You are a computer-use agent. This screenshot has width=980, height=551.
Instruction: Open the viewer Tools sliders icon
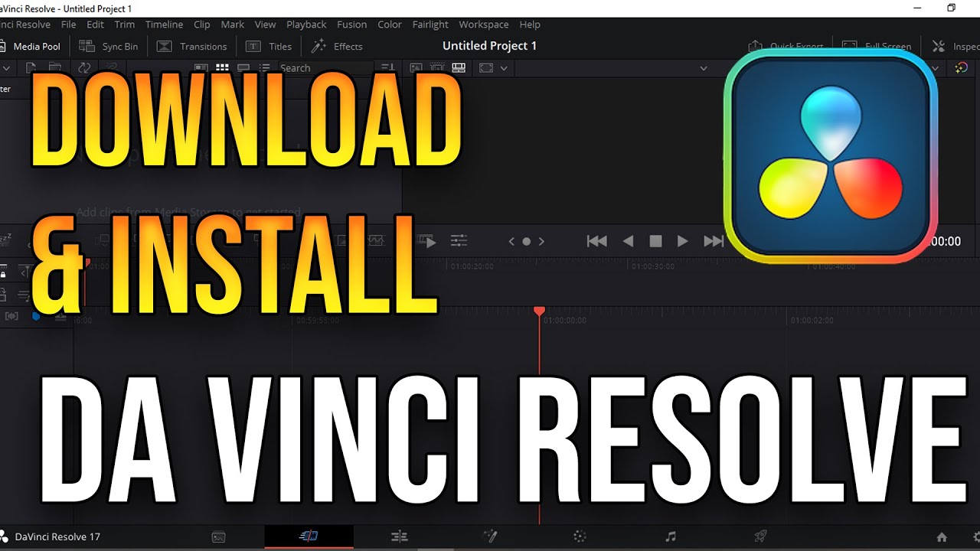coord(459,241)
